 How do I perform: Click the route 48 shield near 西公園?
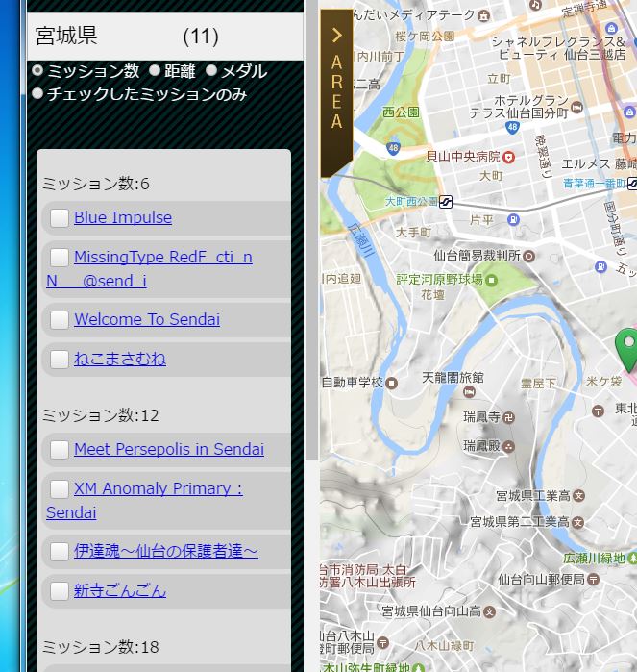coord(393,148)
